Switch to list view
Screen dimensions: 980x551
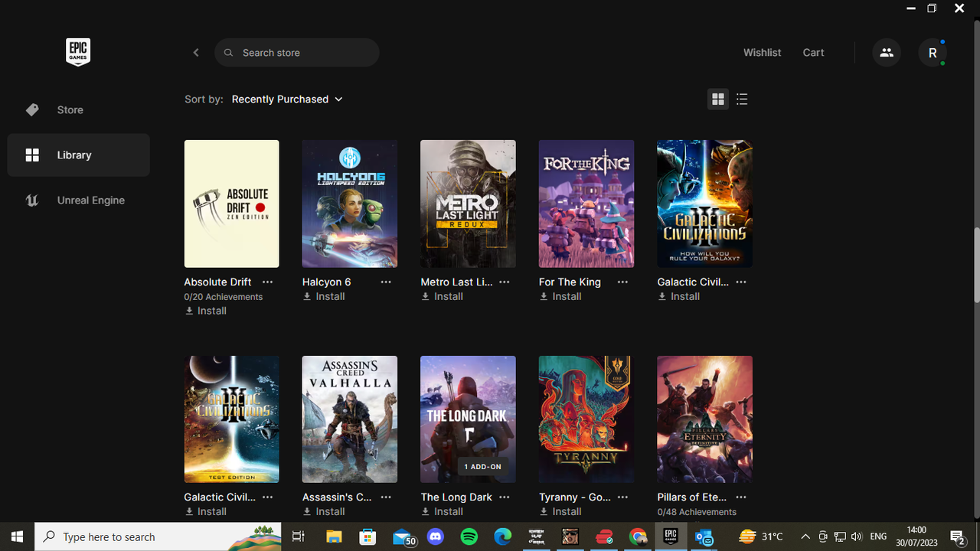pos(742,99)
